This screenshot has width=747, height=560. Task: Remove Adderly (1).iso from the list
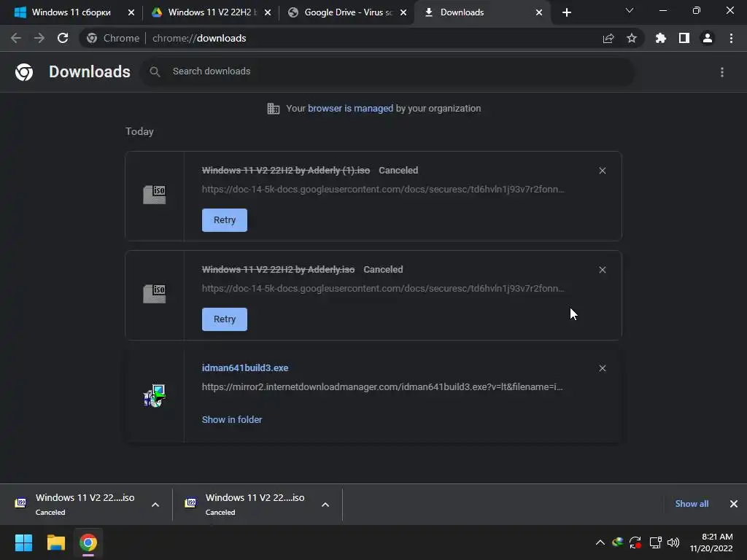click(602, 171)
